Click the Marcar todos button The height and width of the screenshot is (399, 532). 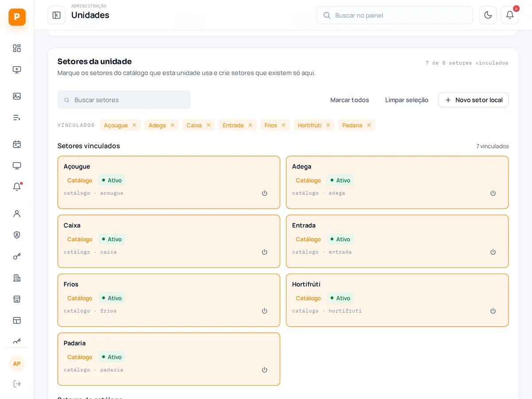[x=350, y=100]
